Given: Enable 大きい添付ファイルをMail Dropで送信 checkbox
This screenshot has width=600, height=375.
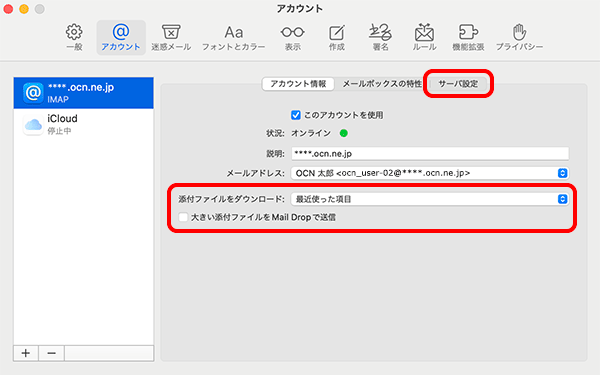Looking at the screenshot, I should click(183, 217).
